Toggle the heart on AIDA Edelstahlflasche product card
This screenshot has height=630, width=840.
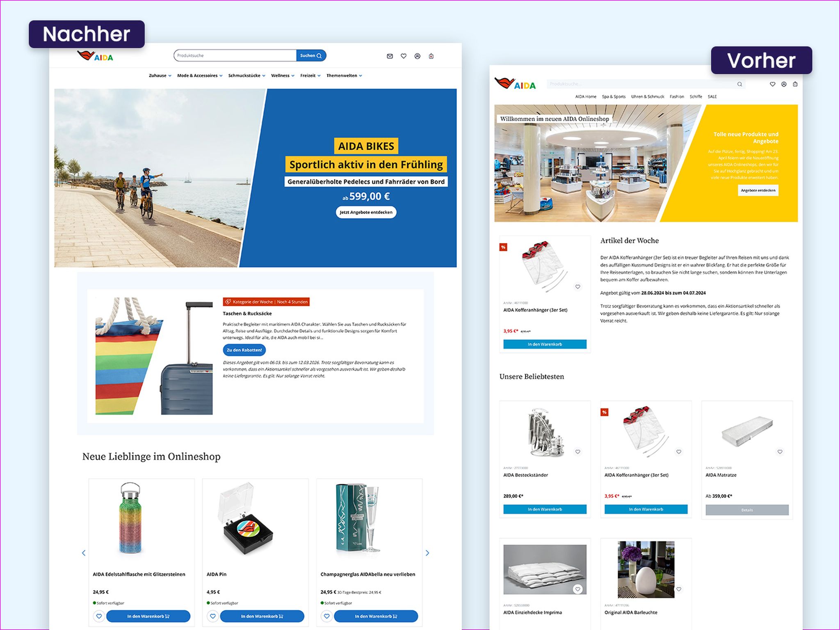coord(99,616)
